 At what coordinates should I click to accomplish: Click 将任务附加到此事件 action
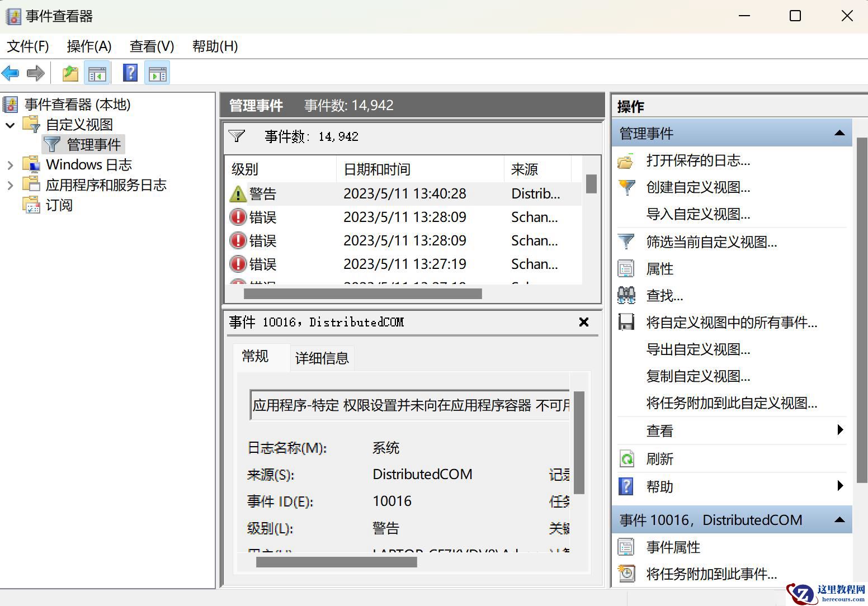point(710,574)
